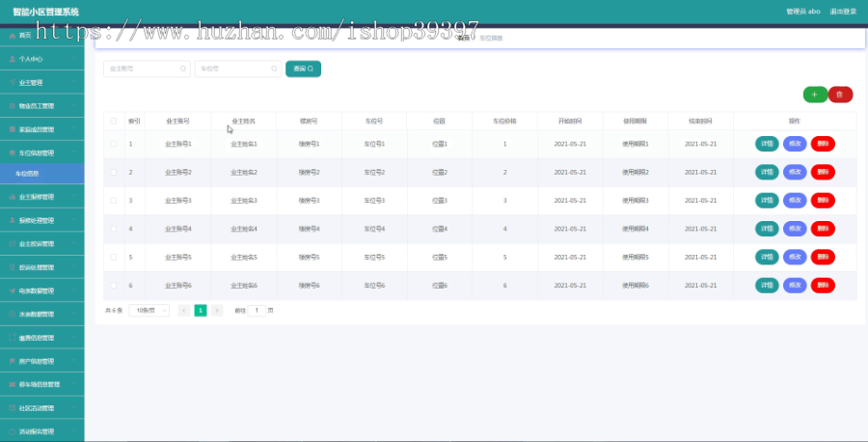Collapse 车位信息管理 using its up chevron
This screenshot has width=868, height=442.
74,152
